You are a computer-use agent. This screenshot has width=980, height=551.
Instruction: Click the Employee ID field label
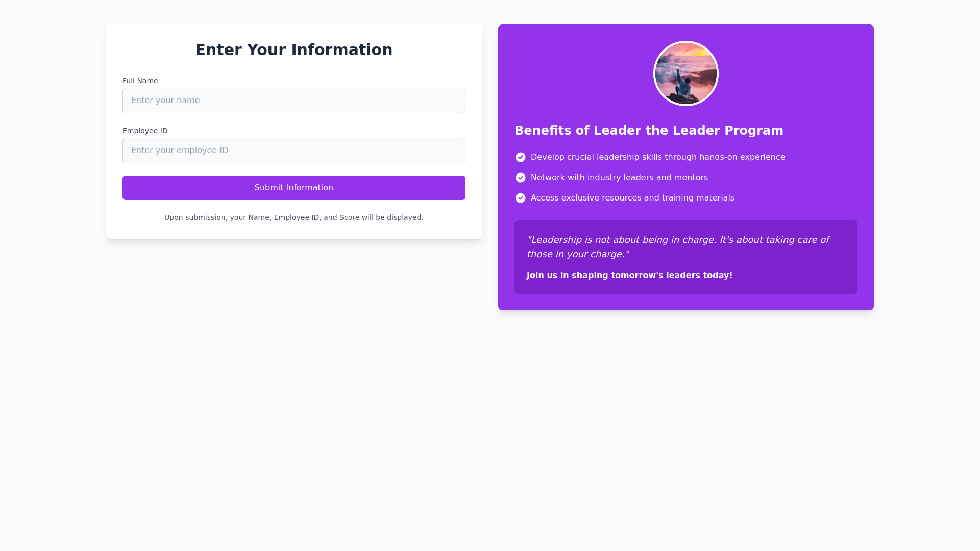(x=145, y=131)
